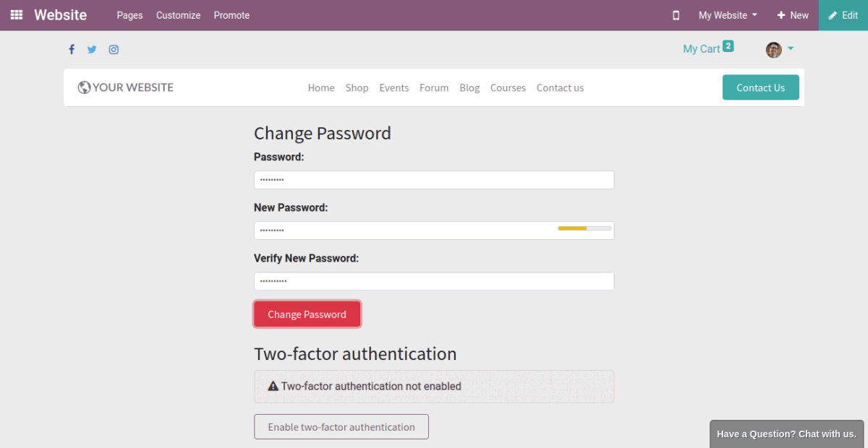Image resolution: width=868 pixels, height=448 pixels.
Task: Click the Facebook social icon
Action: (72, 50)
